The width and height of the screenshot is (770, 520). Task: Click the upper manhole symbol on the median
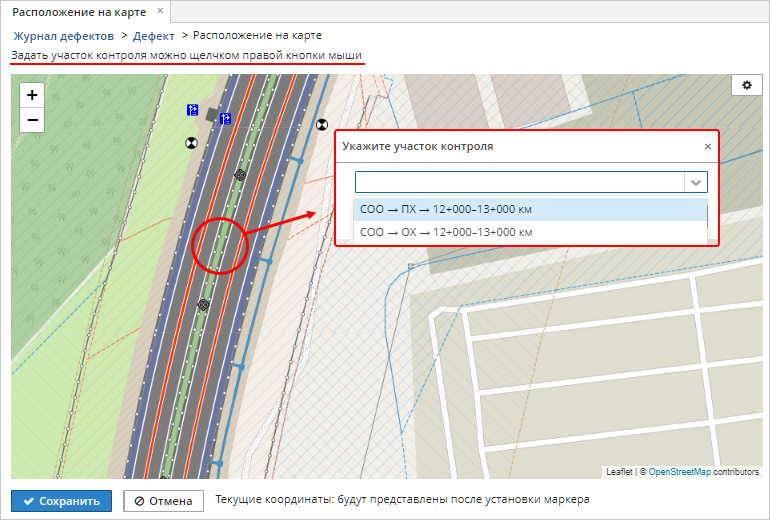240,174
